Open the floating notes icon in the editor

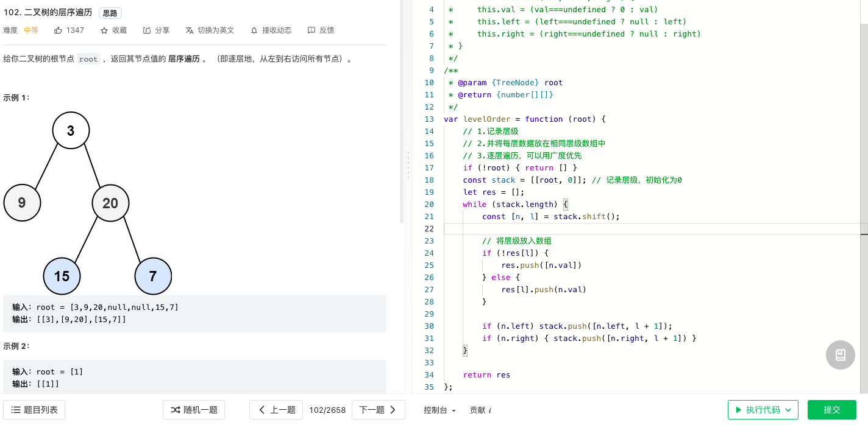coord(841,355)
